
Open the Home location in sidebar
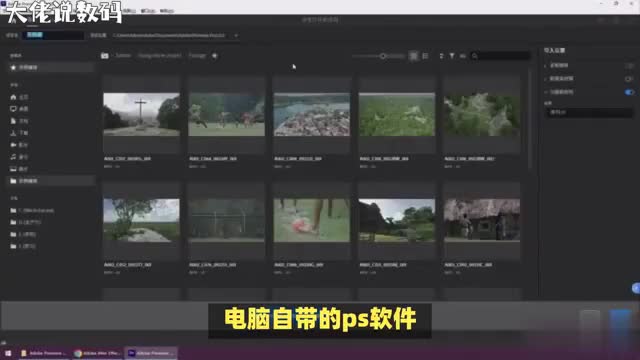tap(19, 97)
